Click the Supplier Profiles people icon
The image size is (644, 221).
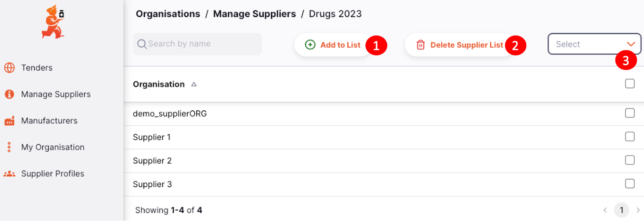[9, 174]
